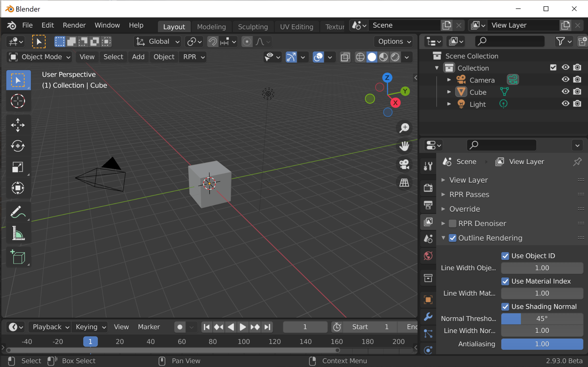Click the current frame number field
Screen dimensions: 588x367
tap(305, 327)
